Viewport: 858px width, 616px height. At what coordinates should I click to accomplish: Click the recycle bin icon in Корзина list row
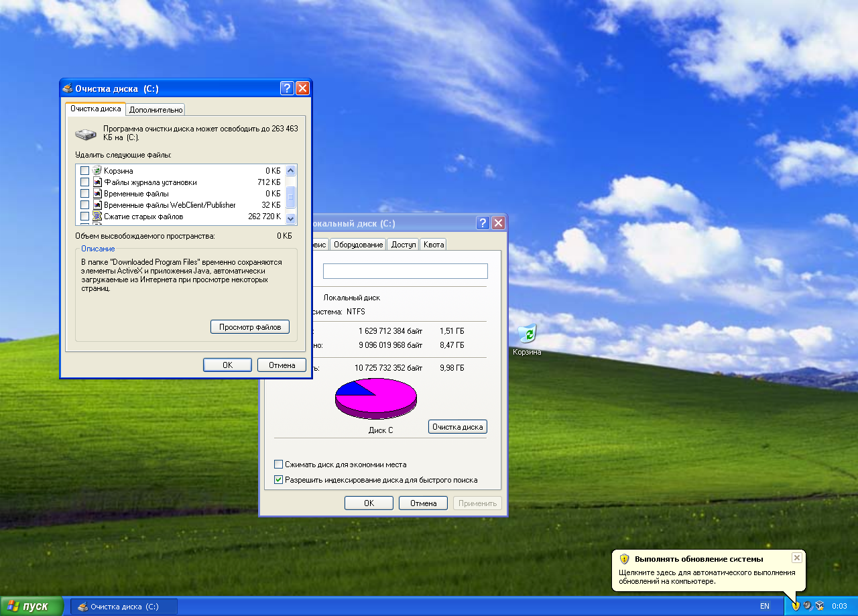tap(97, 171)
